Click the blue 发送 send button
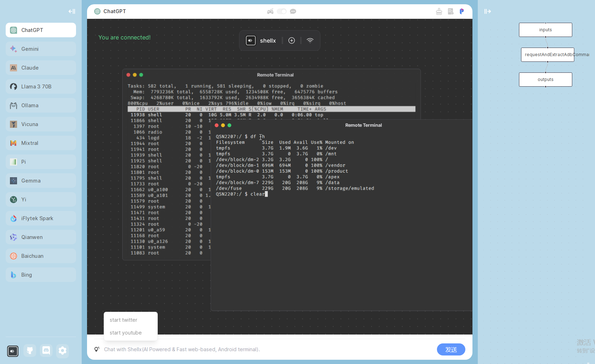The width and height of the screenshot is (595, 364). 451,349
